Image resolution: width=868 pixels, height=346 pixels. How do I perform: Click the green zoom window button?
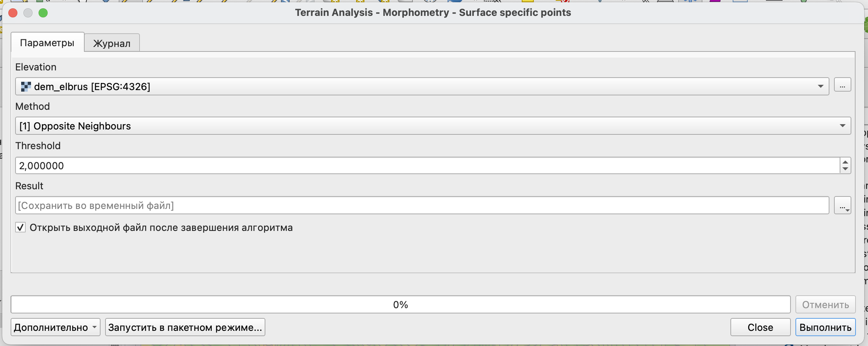point(43,13)
